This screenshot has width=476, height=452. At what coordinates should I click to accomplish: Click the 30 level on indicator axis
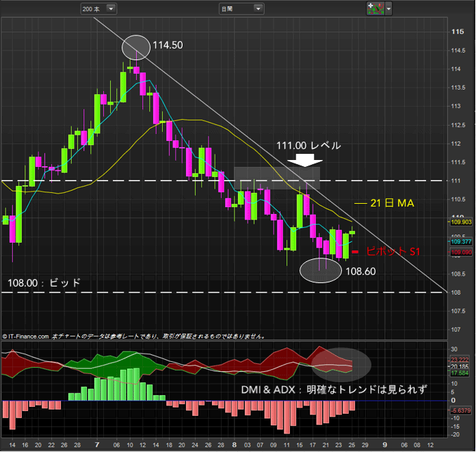coord(454,349)
